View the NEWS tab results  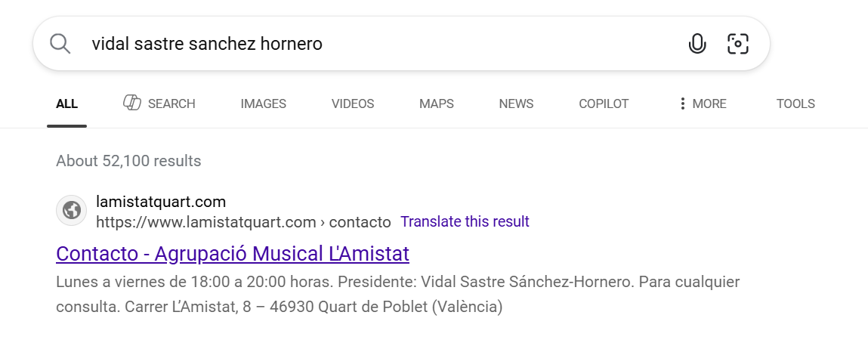[x=516, y=104]
